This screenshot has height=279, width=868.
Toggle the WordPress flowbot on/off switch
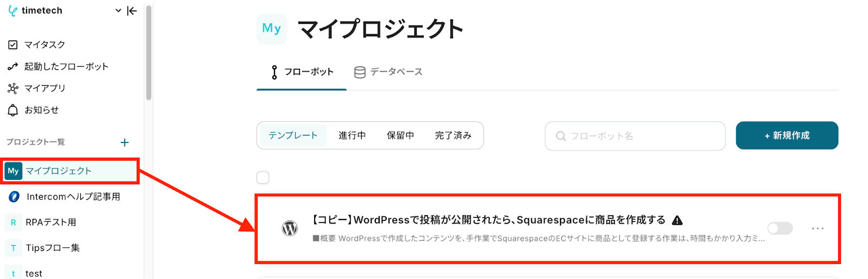[x=780, y=229]
